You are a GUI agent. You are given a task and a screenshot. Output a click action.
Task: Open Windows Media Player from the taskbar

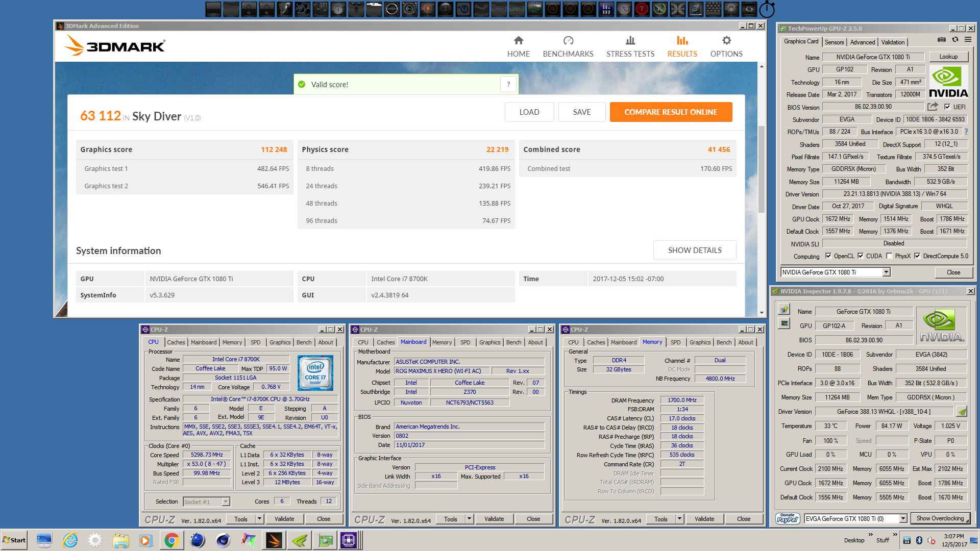point(145,540)
